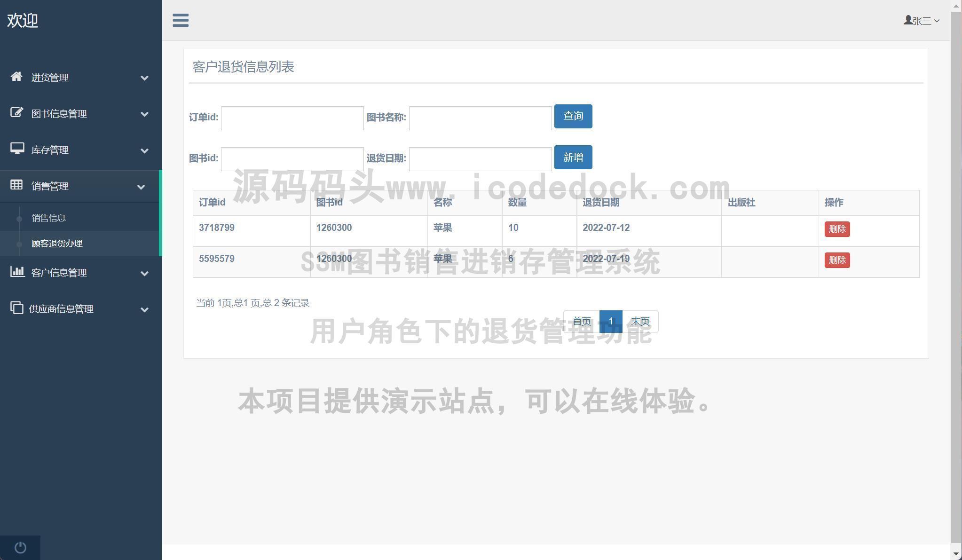962x560 pixels.
Task: Click the monitor icon beside 库存管理
Action: (x=17, y=149)
